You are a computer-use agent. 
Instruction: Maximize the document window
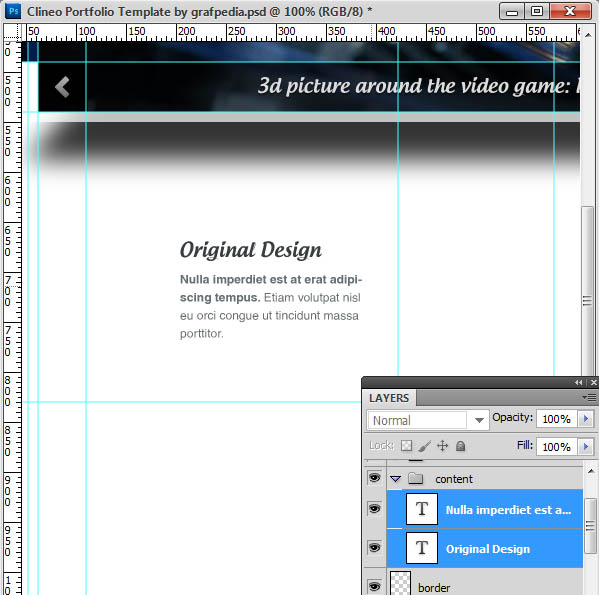coord(537,11)
